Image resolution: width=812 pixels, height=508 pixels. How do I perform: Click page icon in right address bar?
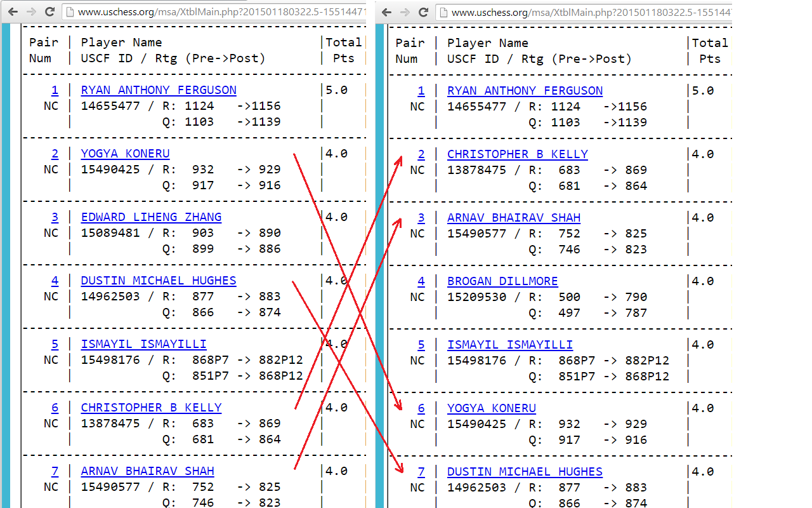coord(444,12)
